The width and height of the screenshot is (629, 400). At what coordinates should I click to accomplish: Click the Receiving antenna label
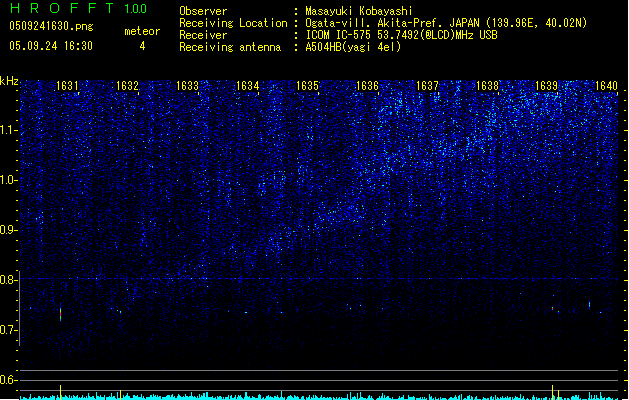click(x=230, y=47)
